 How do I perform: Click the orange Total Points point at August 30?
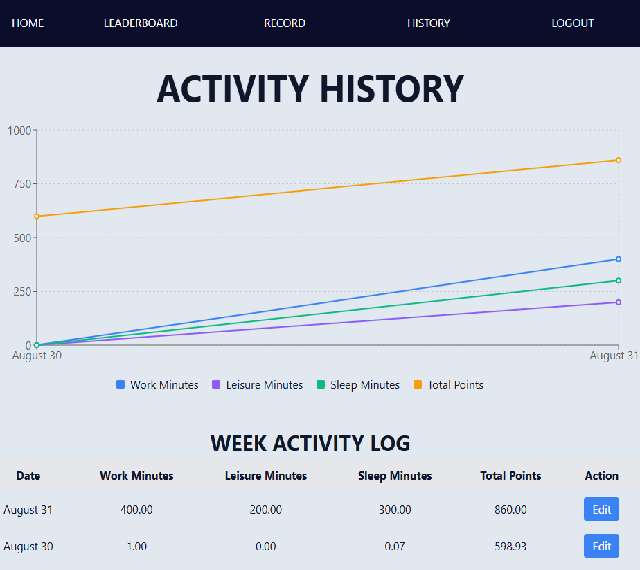coord(37,216)
